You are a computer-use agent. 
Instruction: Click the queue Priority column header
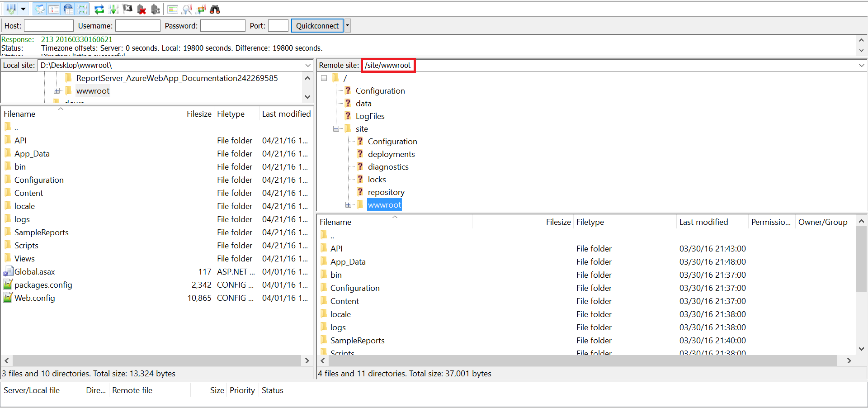point(242,390)
